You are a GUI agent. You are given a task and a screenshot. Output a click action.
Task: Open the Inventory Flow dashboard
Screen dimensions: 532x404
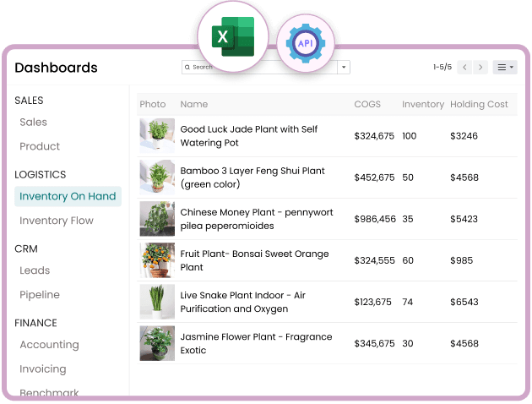click(57, 221)
